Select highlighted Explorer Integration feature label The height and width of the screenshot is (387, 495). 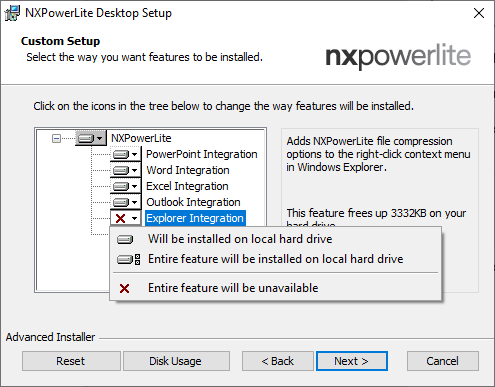click(195, 218)
